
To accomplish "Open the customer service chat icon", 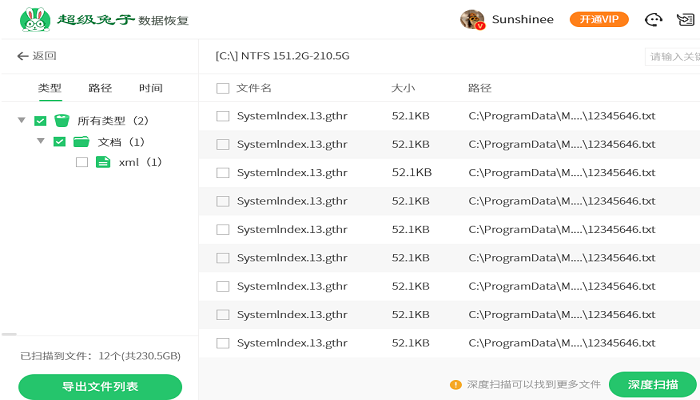I will 654,19.
